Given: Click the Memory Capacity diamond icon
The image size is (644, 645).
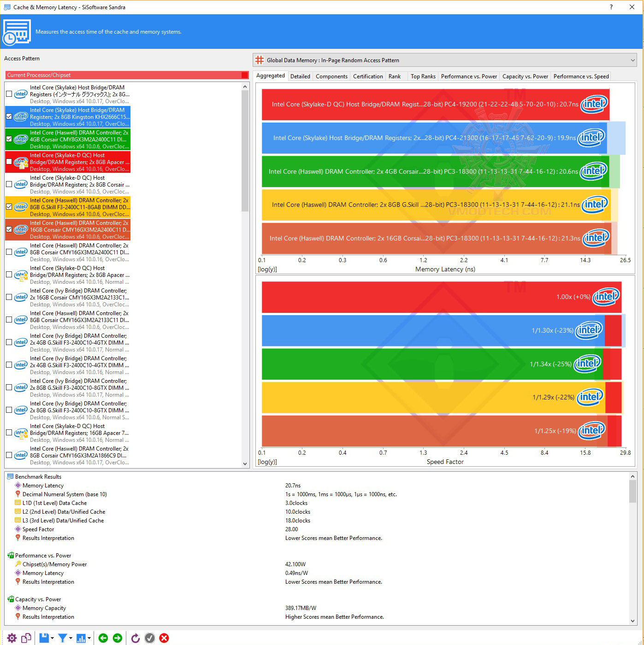Looking at the screenshot, I should coord(18,608).
